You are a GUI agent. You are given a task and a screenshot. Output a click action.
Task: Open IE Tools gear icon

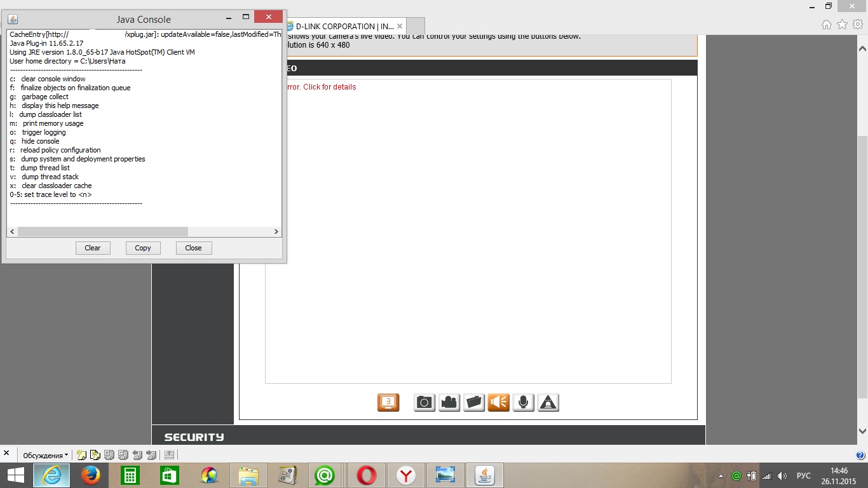coord(858,25)
